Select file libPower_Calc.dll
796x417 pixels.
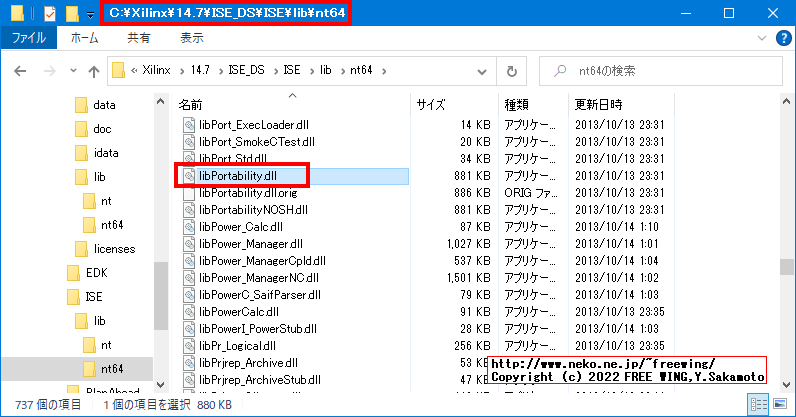241,227
